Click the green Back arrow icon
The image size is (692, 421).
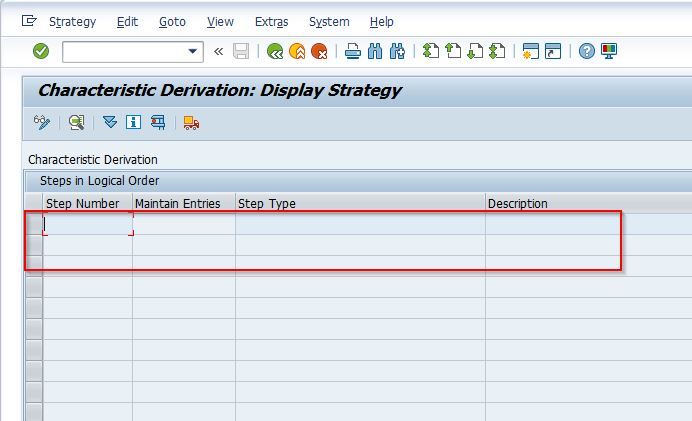[275, 52]
